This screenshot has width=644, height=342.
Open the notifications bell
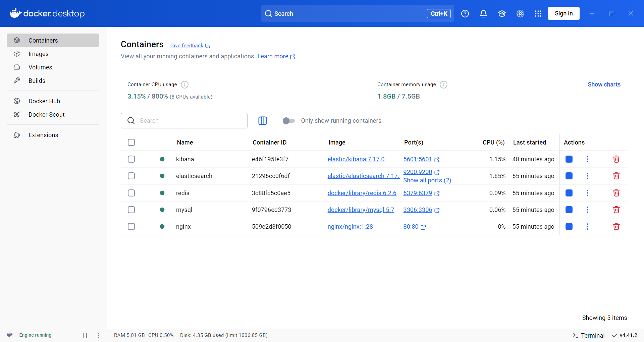(x=483, y=13)
